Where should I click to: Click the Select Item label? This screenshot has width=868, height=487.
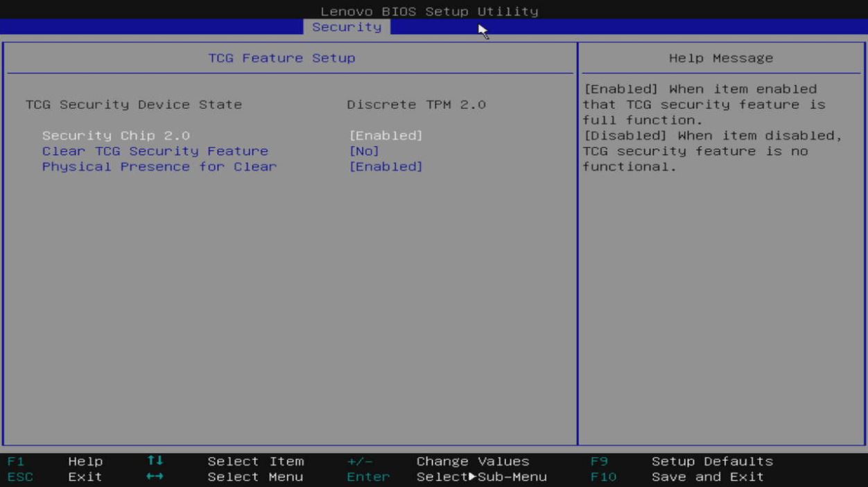[x=255, y=461]
